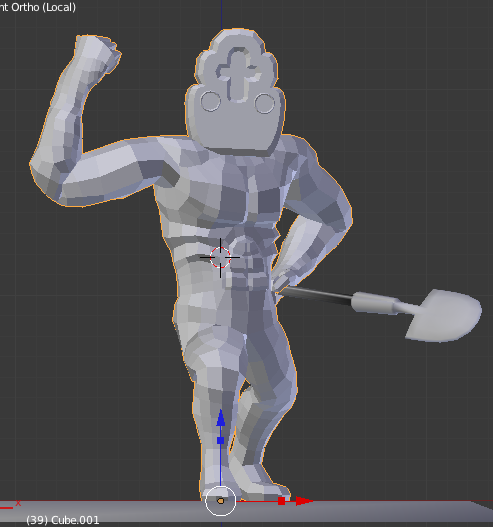Select the shovel blade object
The width and height of the screenshot is (493, 527).
click(x=443, y=315)
